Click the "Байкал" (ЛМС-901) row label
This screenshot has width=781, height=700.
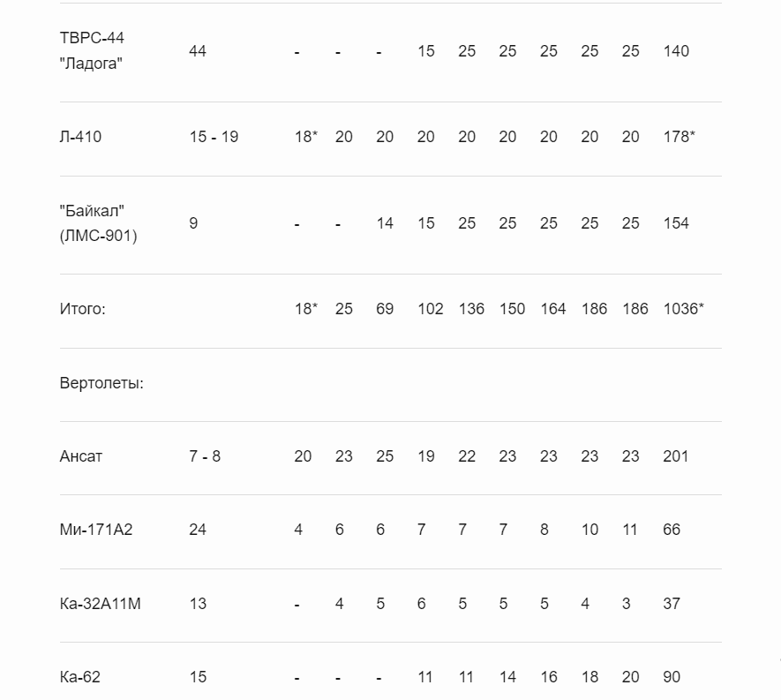98,223
